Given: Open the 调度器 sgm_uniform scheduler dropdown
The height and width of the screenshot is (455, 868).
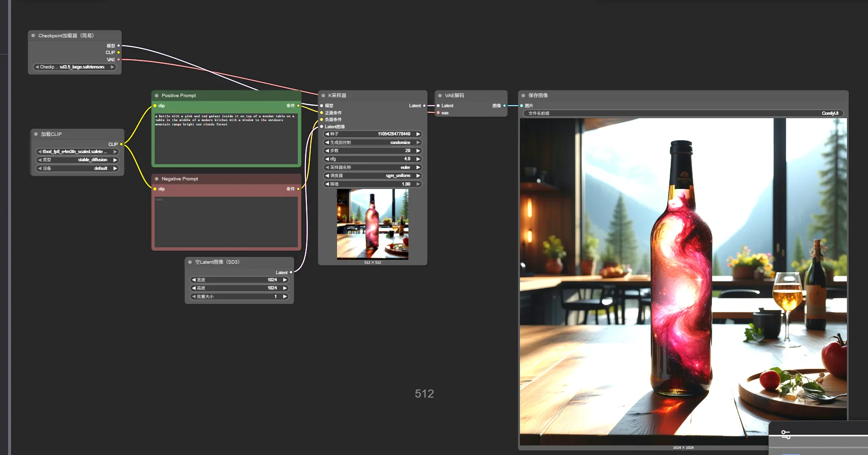Looking at the screenshot, I should (x=372, y=176).
